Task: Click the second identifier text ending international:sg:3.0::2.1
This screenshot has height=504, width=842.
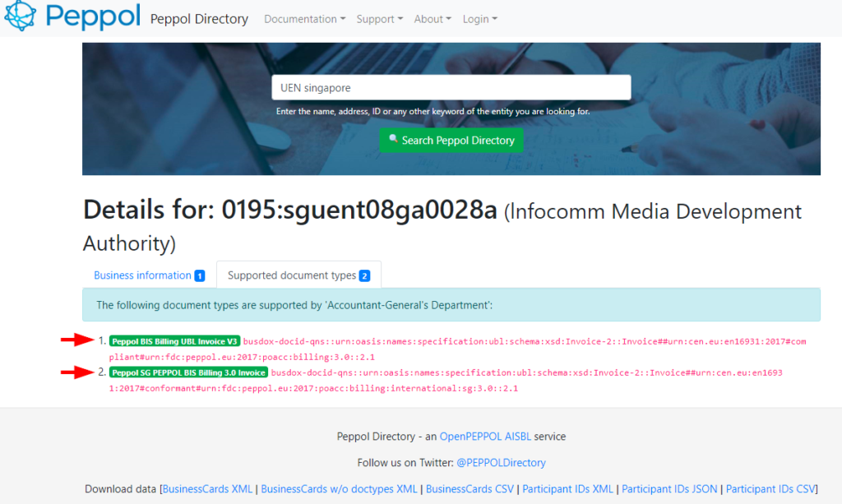Action: point(446,380)
